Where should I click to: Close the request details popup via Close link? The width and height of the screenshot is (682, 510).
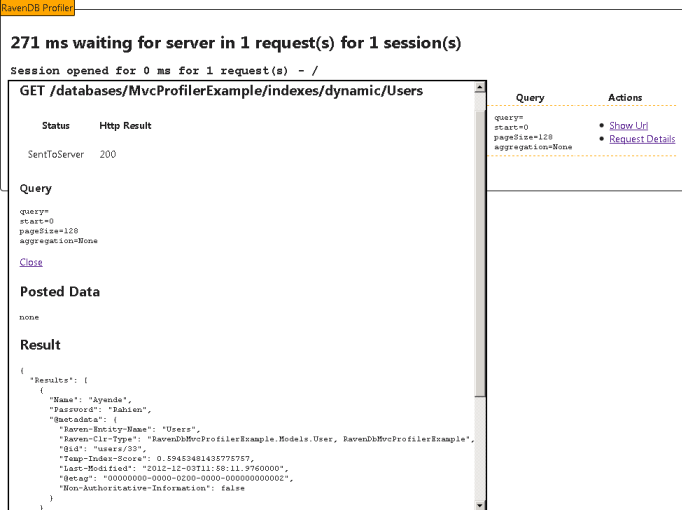point(31,262)
